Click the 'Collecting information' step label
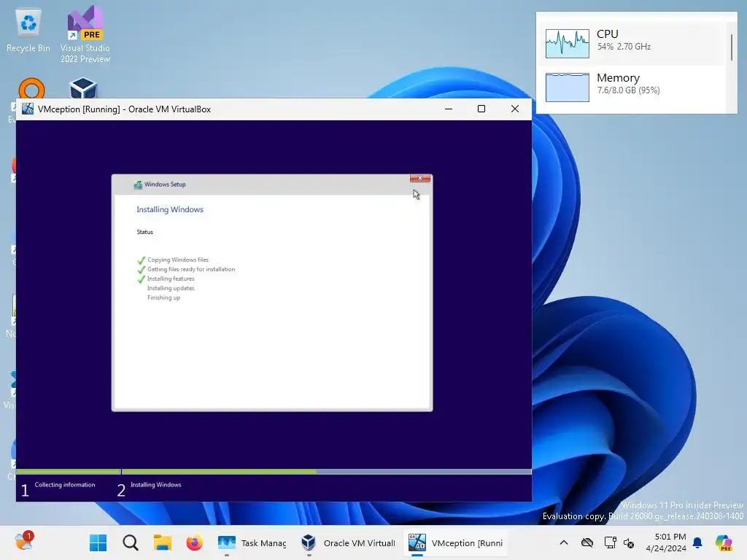Image resolution: width=747 pixels, height=560 pixels. pos(65,485)
